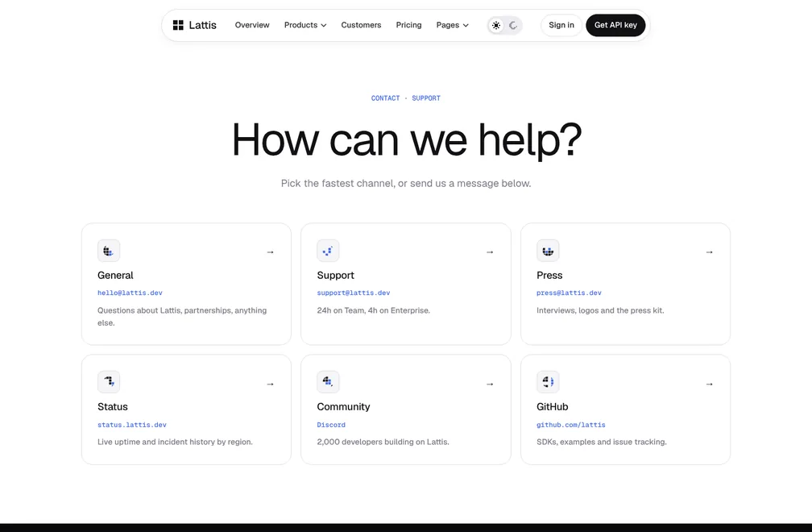Image resolution: width=812 pixels, height=532 pixels.
Task: Click the Lattis brand name
Action: pos(202,25)
